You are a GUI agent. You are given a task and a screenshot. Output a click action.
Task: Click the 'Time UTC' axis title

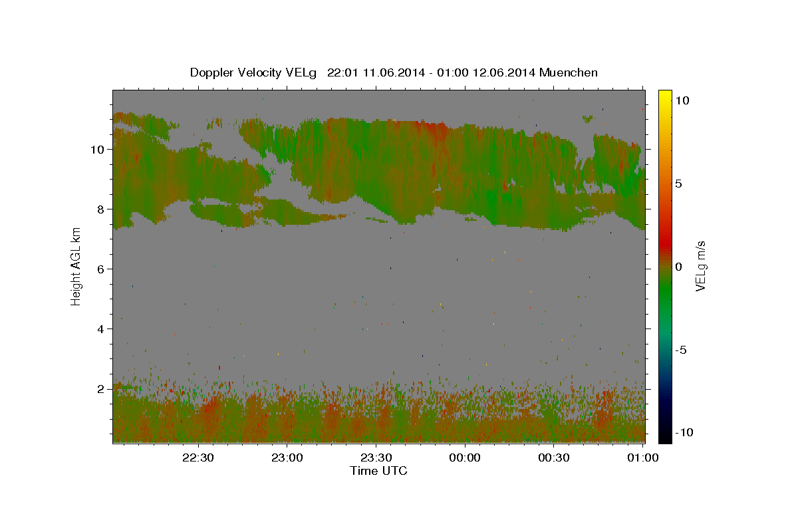(378, 471)
